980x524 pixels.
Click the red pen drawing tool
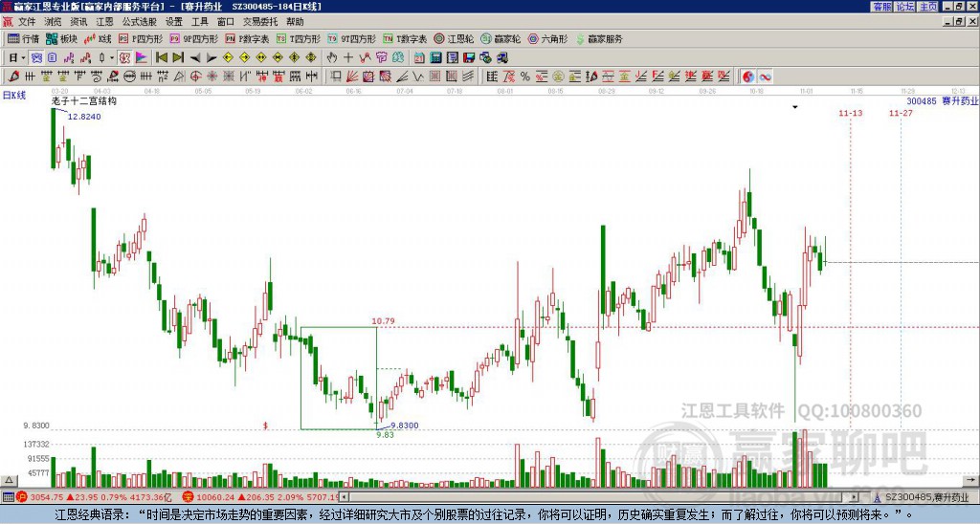[x=13, y=76]
